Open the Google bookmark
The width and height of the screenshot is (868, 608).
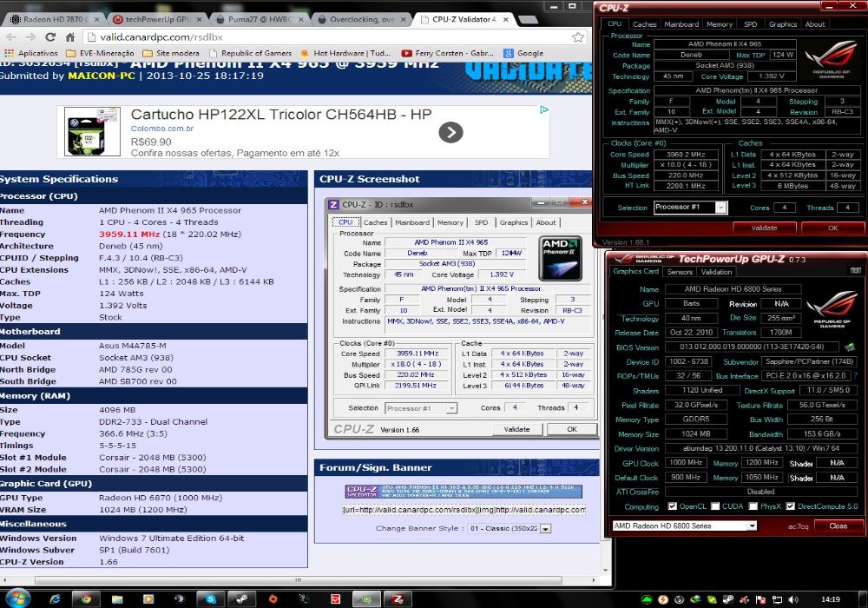tap(523, 53)
